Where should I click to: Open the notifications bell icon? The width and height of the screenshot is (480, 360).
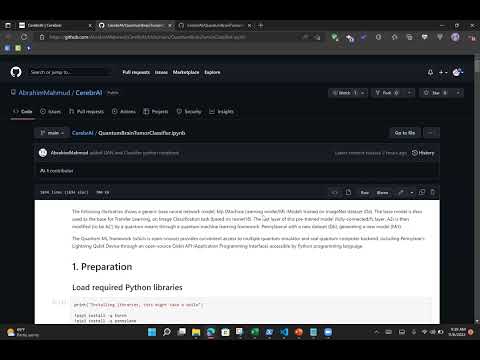pos(430,72)
